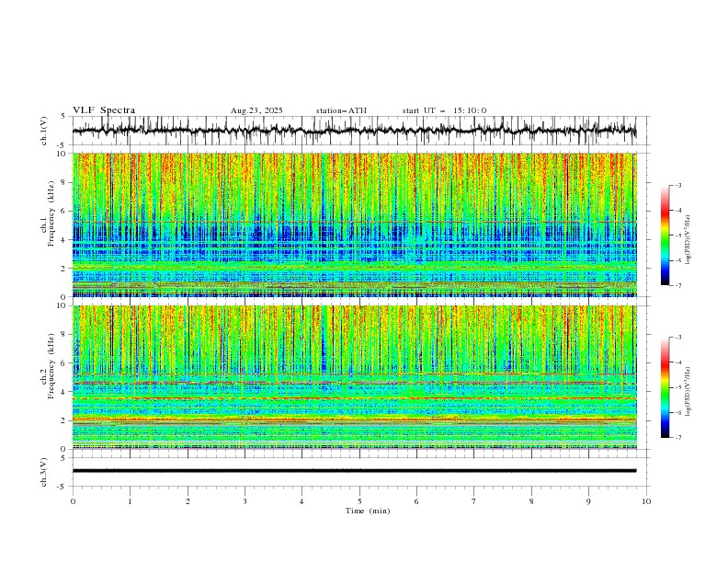Click the '-5' label on lower color bar
The width and height of the screenshot is (728, 563).
678,387
